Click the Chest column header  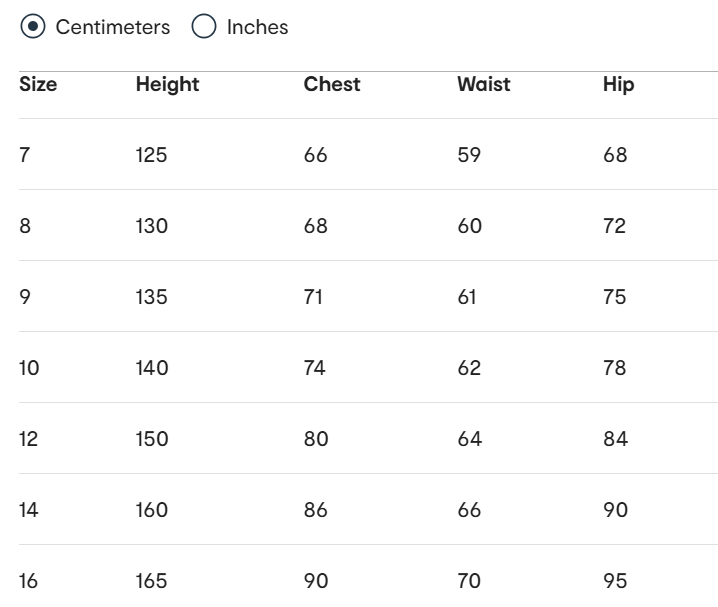pos(332,85)
